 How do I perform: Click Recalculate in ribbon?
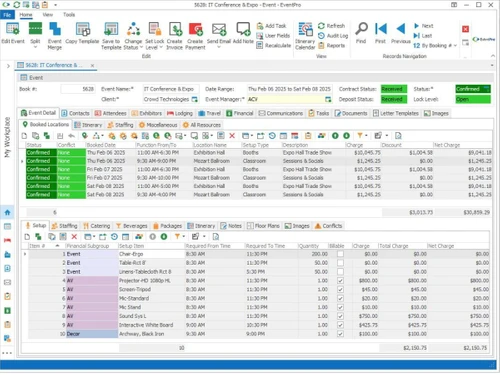click(x=274, y=45)
